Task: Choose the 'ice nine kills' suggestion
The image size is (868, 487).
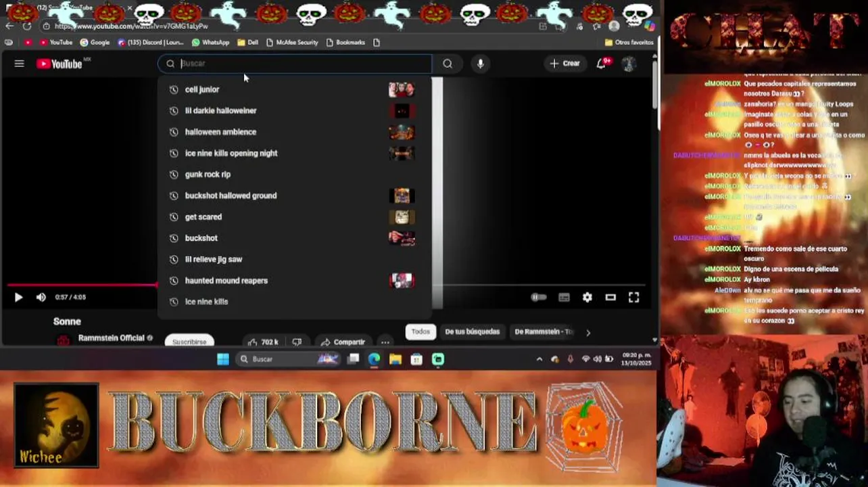Action: [x=295, y=302]
